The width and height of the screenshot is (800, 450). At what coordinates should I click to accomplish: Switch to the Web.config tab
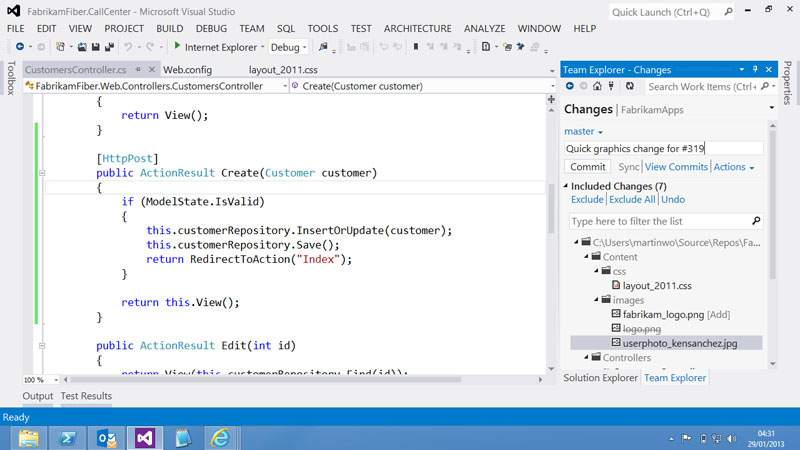tap(187, 70)
